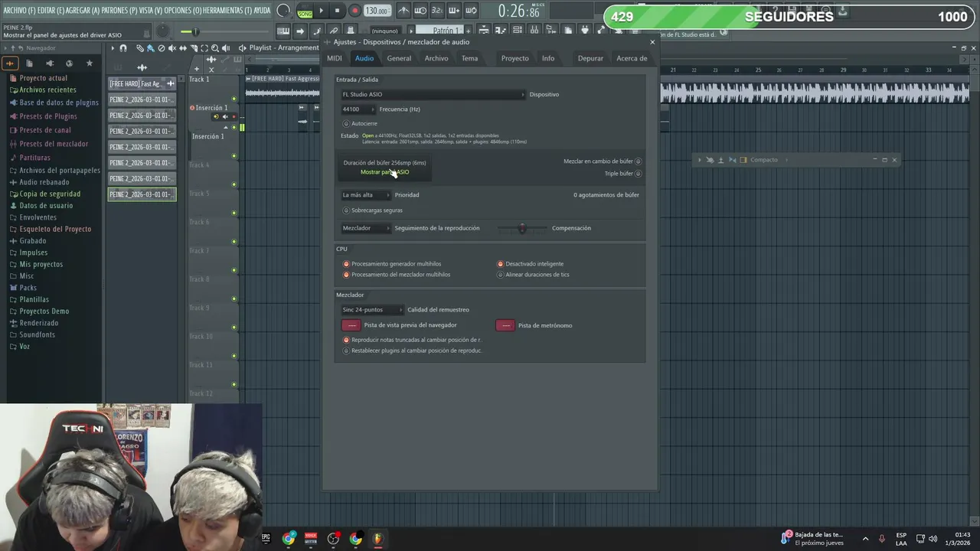Select the magnet snap tool in the playlist toolbar
This screenshot has height=551, width=980.
coord(123,48)
